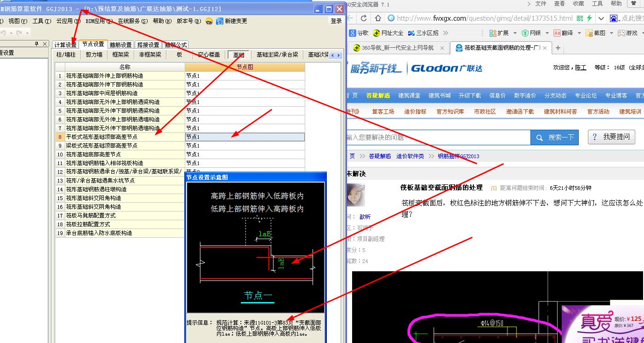Close the 360导航 browser tab

tap(442, 48)
